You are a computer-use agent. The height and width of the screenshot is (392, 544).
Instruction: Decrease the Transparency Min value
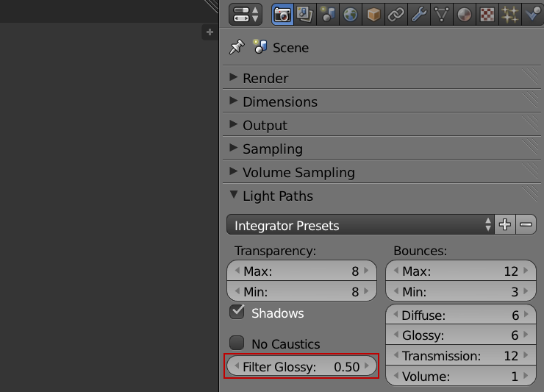(237, 291)
